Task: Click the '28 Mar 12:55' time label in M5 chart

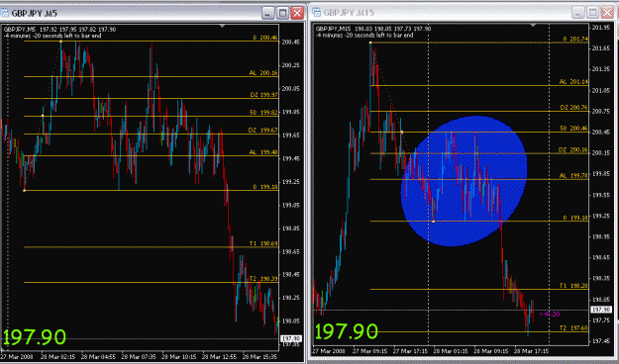Action: tap(219, 357)
